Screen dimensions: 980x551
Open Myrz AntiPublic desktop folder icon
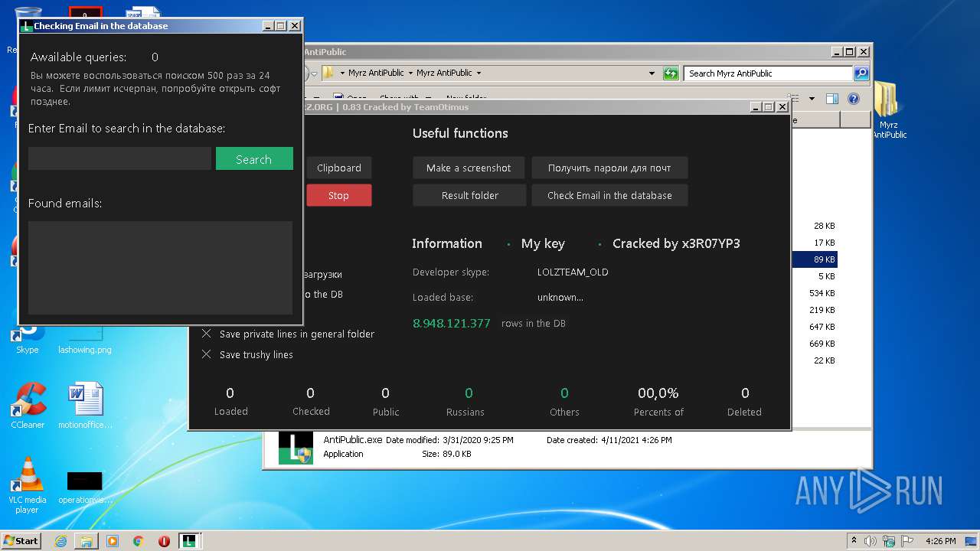(888, 112)
